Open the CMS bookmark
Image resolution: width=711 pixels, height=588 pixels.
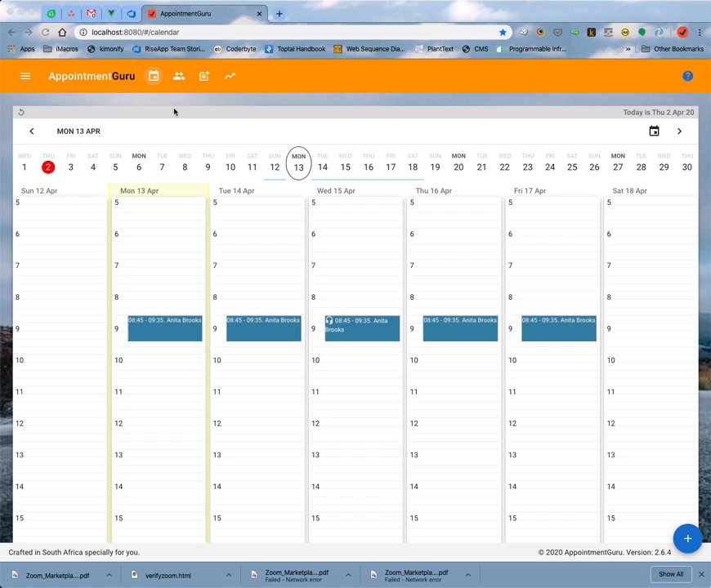click(x=475, y=49)
